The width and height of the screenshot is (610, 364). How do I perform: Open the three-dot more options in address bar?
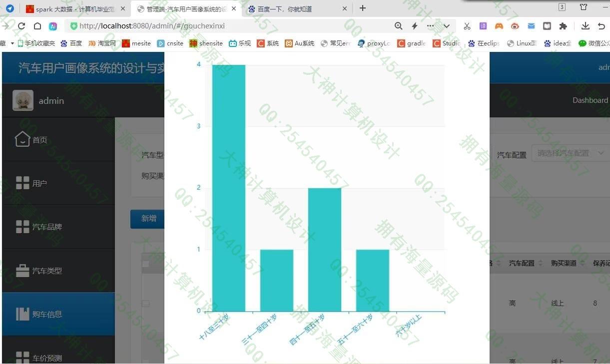click(x=430, y=26)
